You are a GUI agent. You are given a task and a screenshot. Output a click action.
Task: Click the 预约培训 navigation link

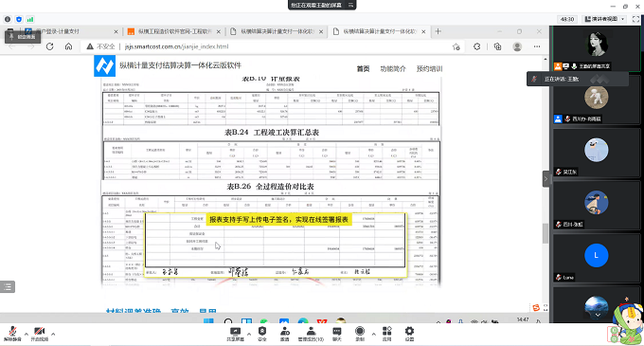pyautogui.click(x=429, y=68)
